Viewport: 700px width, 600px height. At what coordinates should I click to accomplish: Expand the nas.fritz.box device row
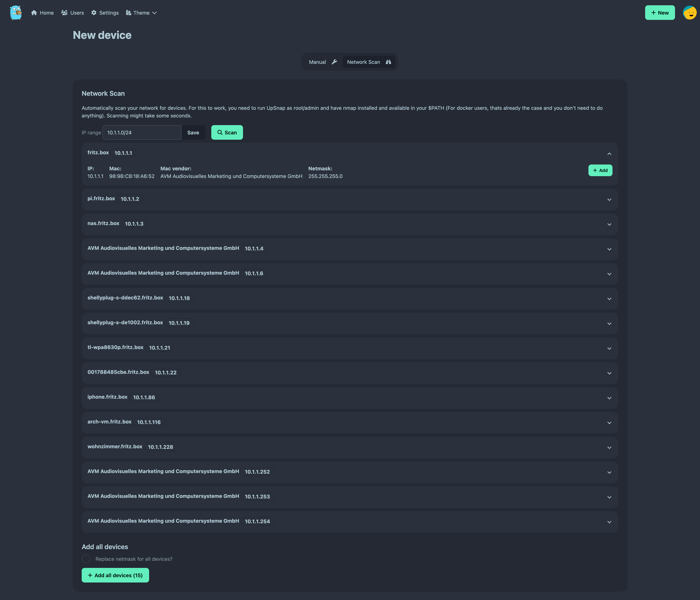pyautogui.click(x=609, y=224)
